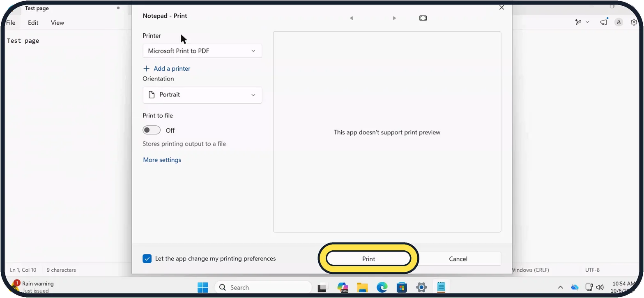Image resolution: width=644 pixels, height=298 pixels.
Task: Click the taskbar Search box
Action: pyautogui.click(x=263, y=287)
